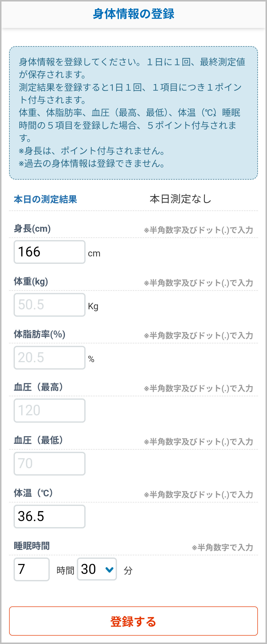The width and height of the screenshot is (267, 644).
Task: Click the 身体情報の登録 page title
Action: coord(133,14)
